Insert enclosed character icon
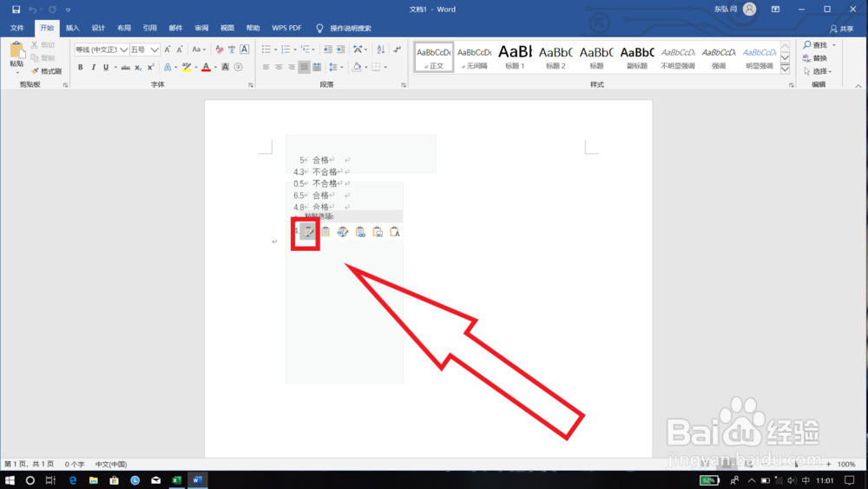The width and height of the screenshot is (868, 489). point(238,68)
